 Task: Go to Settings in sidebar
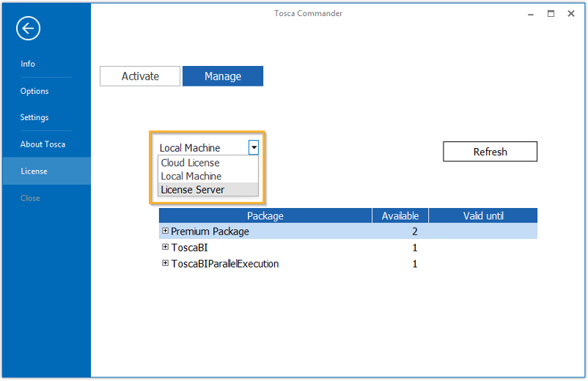point(34,117)
